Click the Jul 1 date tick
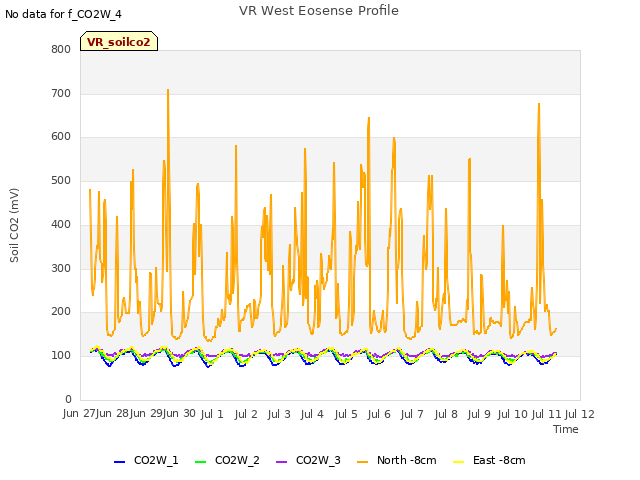The height and width of the screenshot is (480, 640). [212, 414]
